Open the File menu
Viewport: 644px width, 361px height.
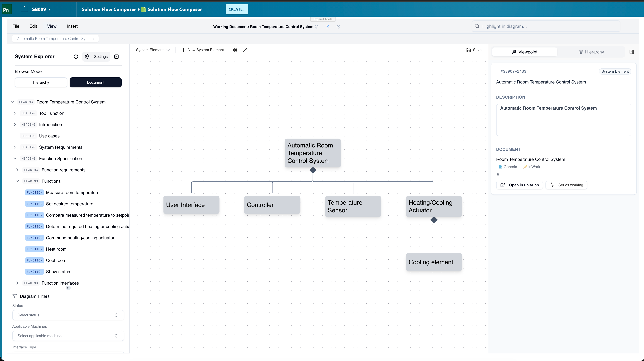tap(16, 26)
